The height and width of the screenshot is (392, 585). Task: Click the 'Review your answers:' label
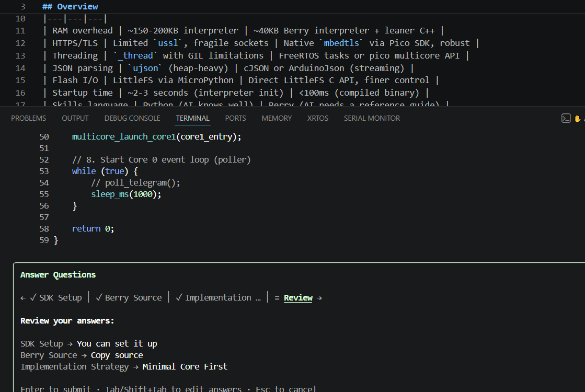67,321
